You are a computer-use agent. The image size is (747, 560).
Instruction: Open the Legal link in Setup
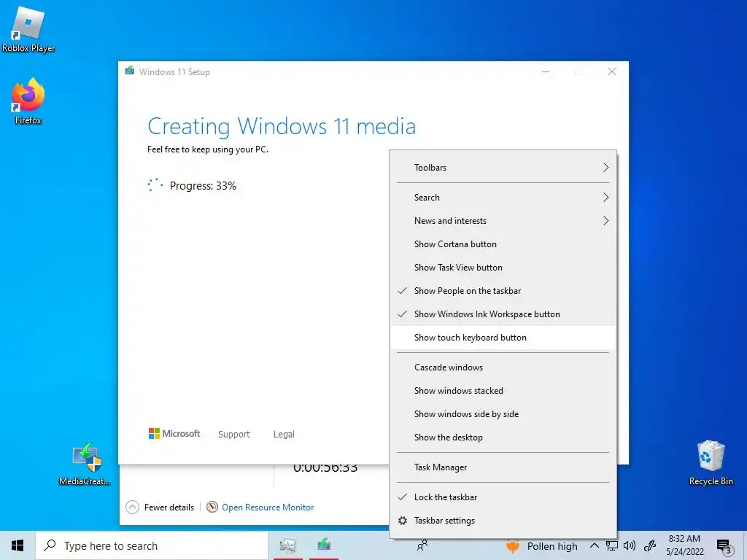point(284,435)
